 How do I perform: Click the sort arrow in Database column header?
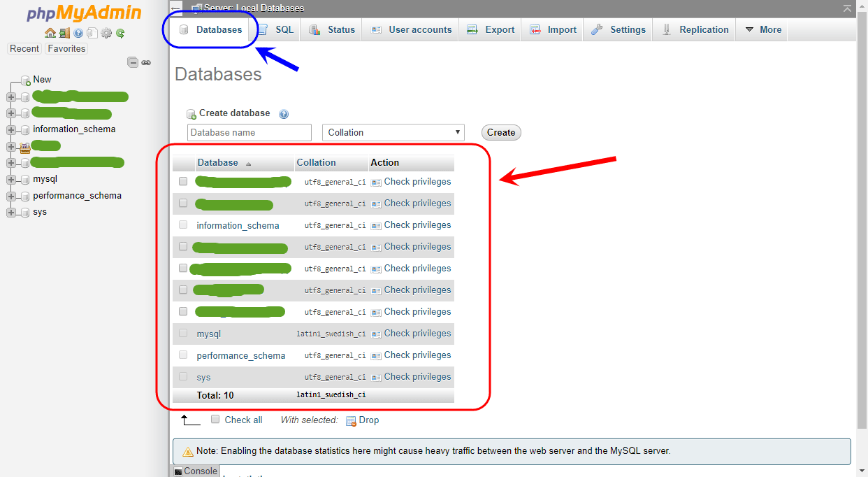click(248, 164)
